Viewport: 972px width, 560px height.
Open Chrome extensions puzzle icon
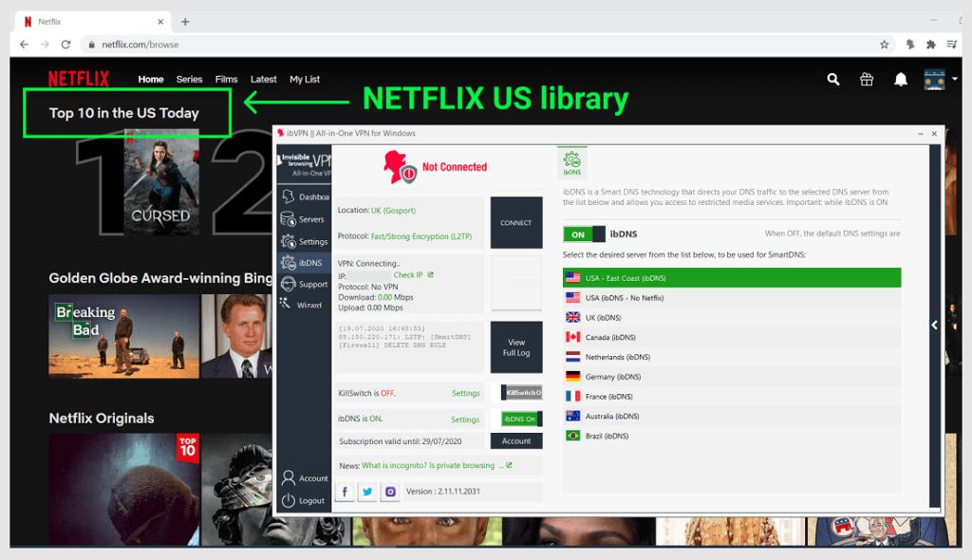[930, 45]
